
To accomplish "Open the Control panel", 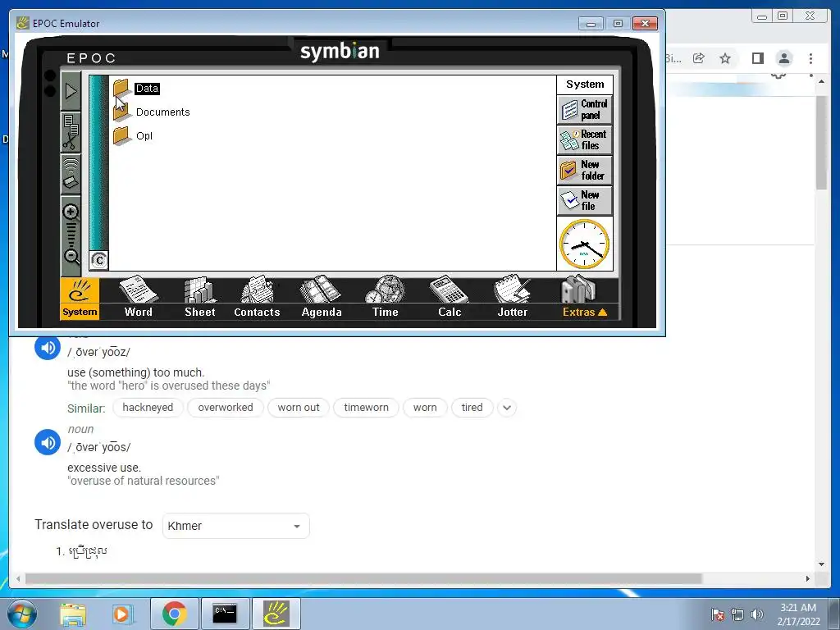I will click(x=585, y=109).
